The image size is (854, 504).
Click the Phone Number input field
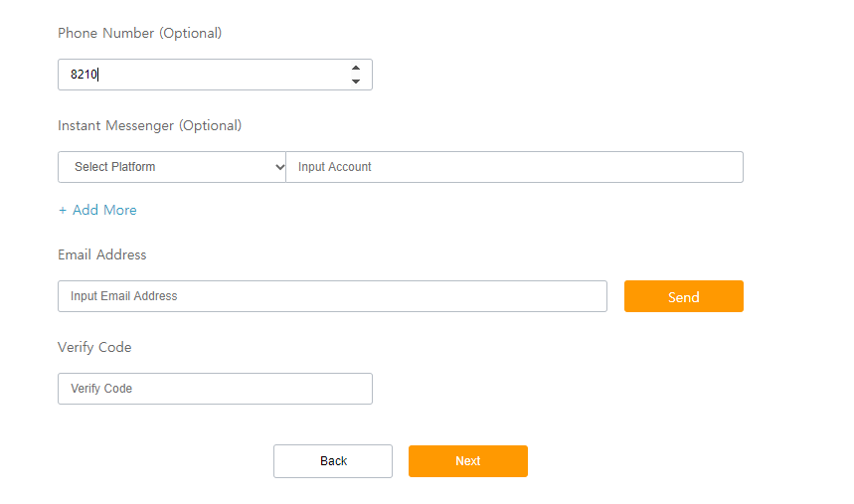(x=215, y=75)
